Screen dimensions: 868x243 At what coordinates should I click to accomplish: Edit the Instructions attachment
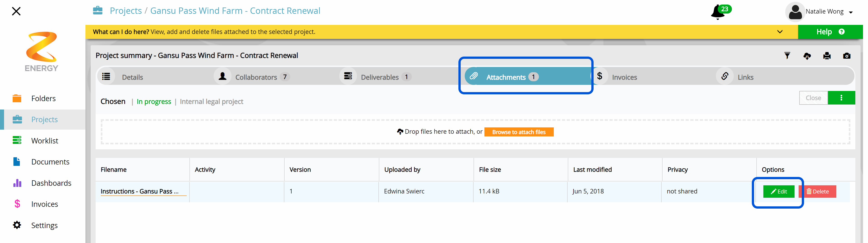pyautogui.click(x=779, y=191)
